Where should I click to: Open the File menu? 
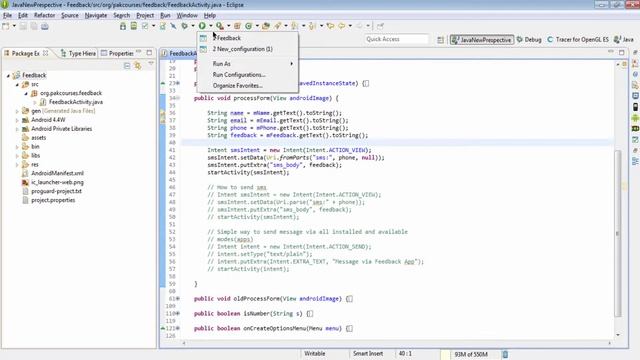(x=7, y=16)
